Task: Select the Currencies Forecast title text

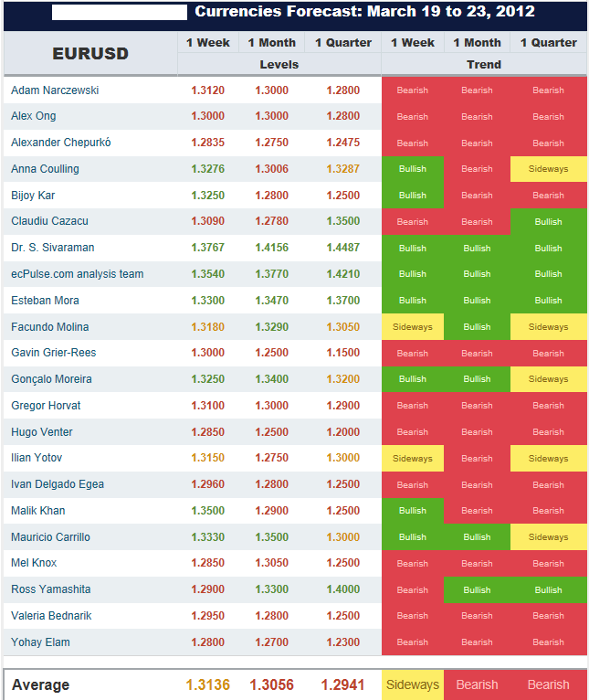Action: tap(364, 12)
